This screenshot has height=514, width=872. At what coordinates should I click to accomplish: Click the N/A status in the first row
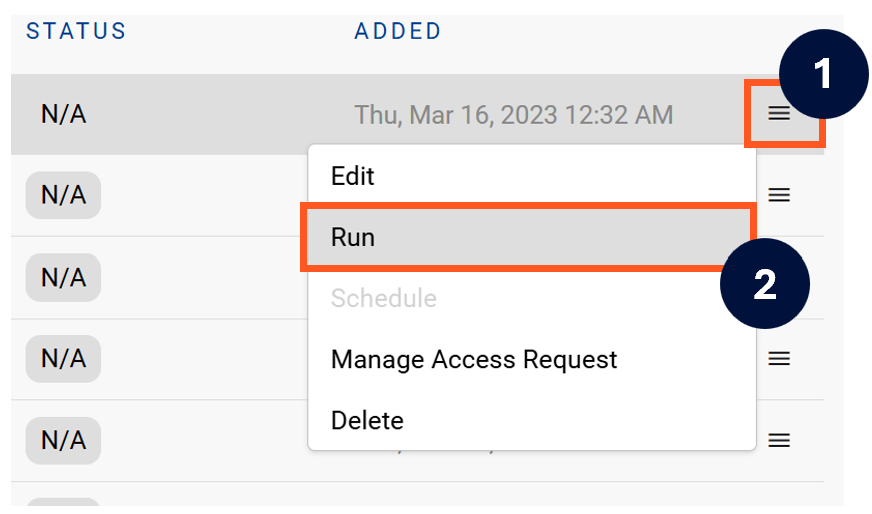pos(63,114)
